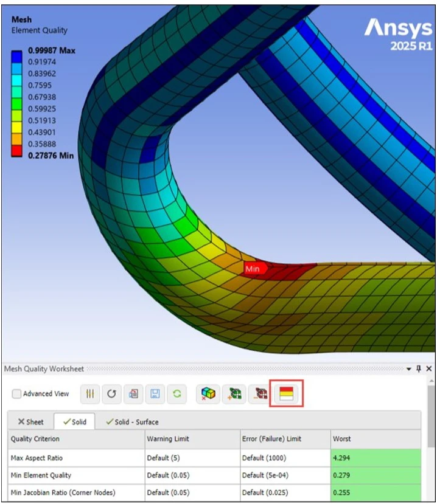Click the 0.27876 Min legend value
The width and height of the screenshot is (437, 504).
coord(51,156)
